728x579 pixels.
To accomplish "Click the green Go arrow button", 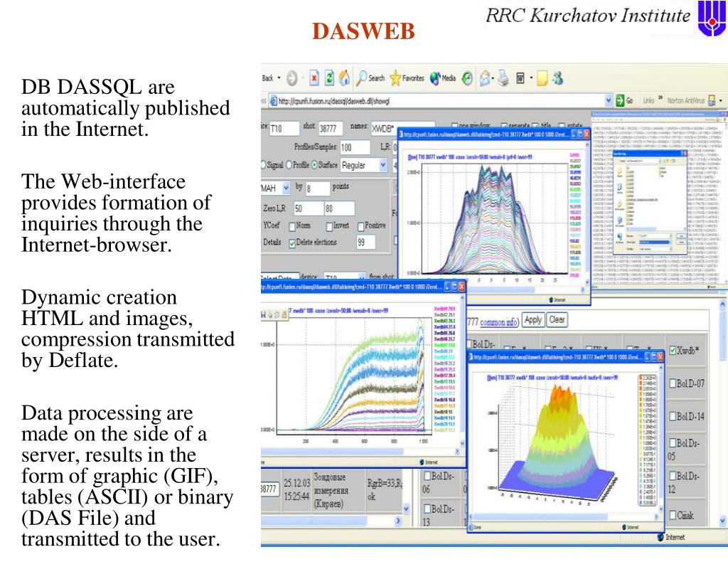I will 620,100.
